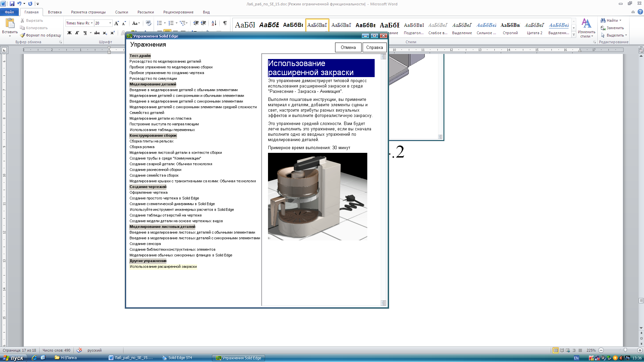Expand Clipboard (Буфер обмена) dialog launcher
The image size is (644, 362).
61,42
